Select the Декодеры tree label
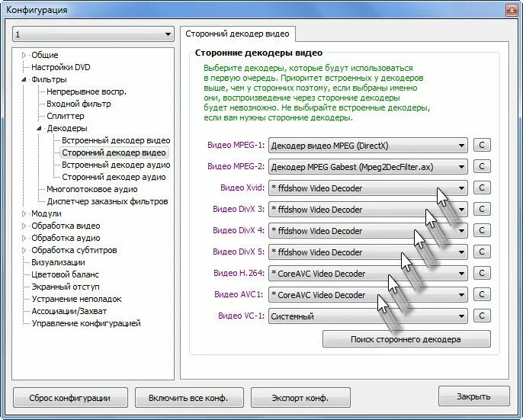The width and height of the screenshot is (523, 420). (67, 128)
